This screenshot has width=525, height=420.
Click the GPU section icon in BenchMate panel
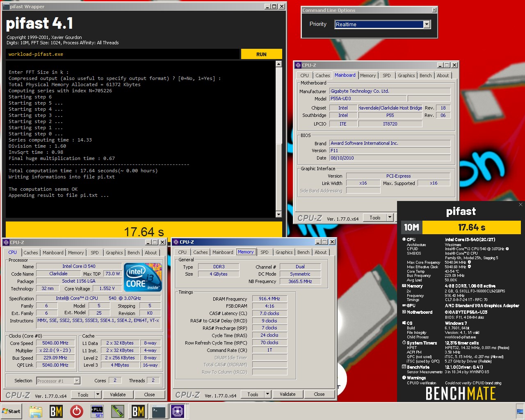point(404,306)
